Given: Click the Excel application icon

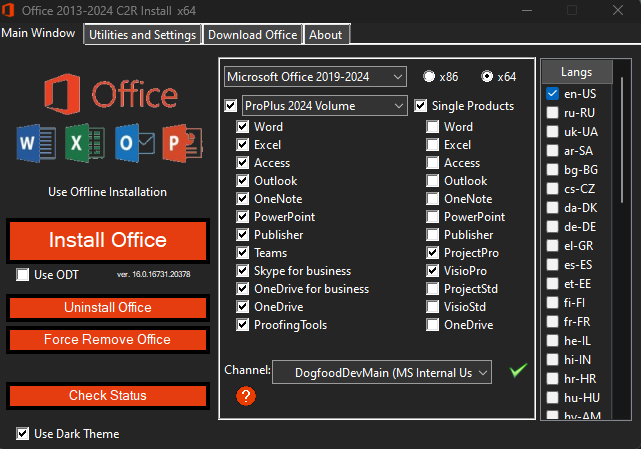Looking at the screenshot, I should [x=85, y=143].
